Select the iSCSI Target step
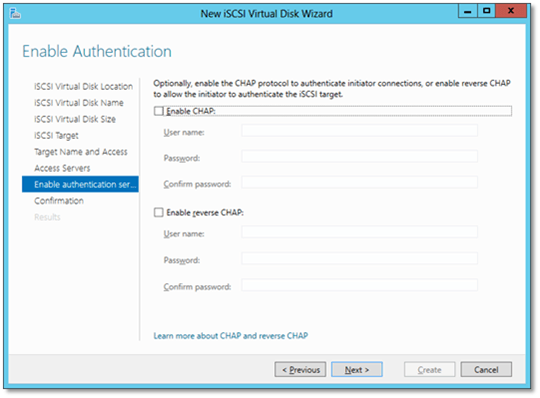Image resolution: width=540 pixels, height=398 pixels. tap(56, 136)
